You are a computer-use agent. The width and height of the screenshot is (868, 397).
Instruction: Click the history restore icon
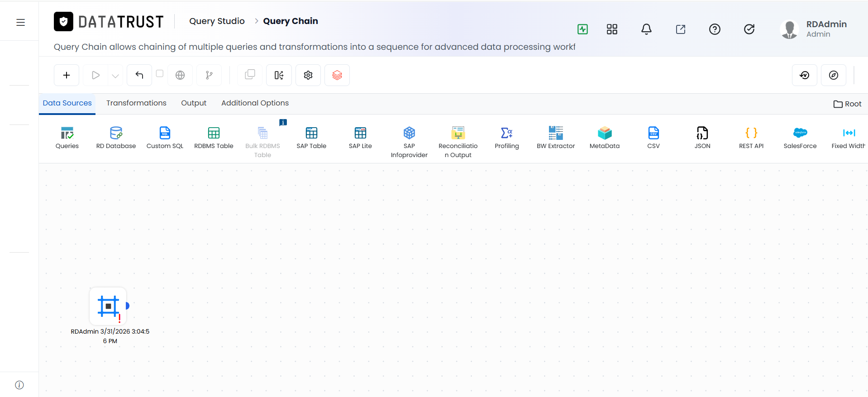805,75
